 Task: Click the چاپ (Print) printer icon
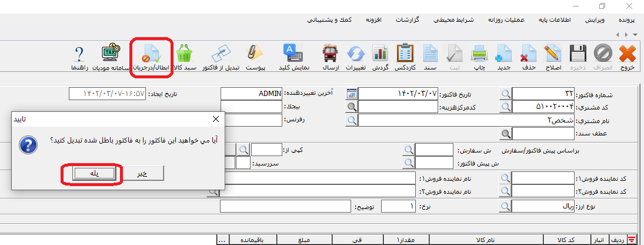click(x=479, y=57)
